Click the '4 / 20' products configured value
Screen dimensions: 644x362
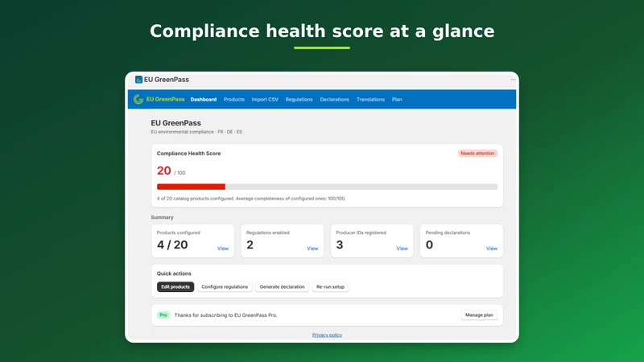(172, 245)
